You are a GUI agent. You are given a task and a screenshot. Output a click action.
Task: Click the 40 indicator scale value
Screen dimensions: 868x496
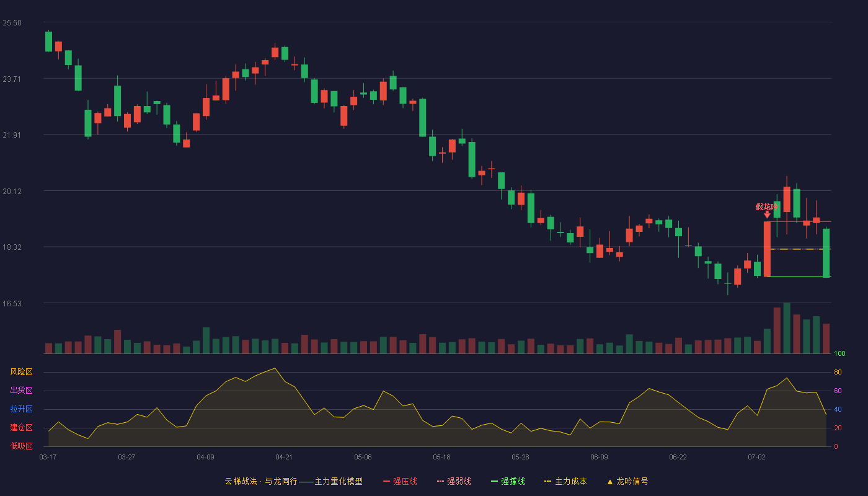click(838, 410)
